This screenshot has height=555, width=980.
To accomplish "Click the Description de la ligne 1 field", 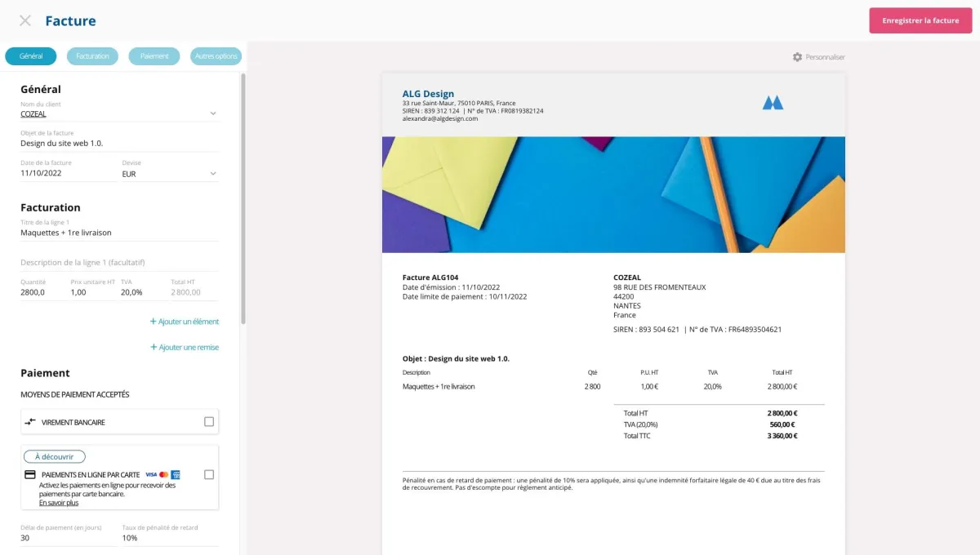I will pyautogui.click(x=119, y=263).
